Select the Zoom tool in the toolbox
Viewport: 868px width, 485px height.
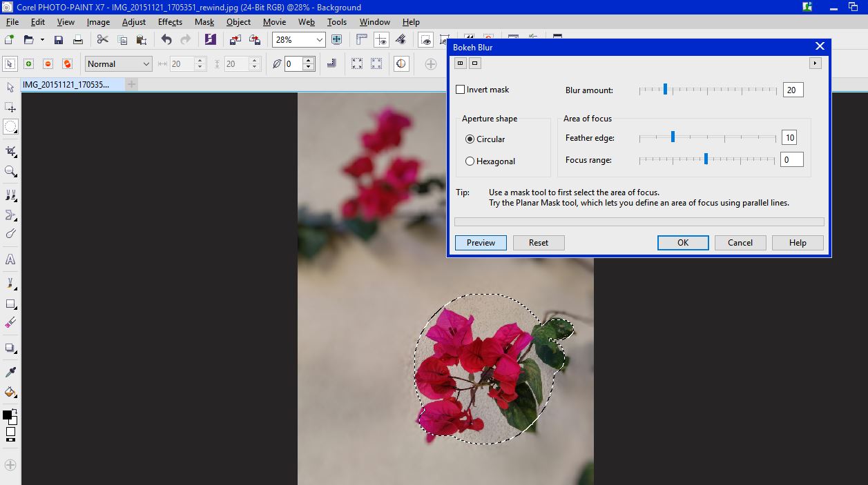(10, 172)
